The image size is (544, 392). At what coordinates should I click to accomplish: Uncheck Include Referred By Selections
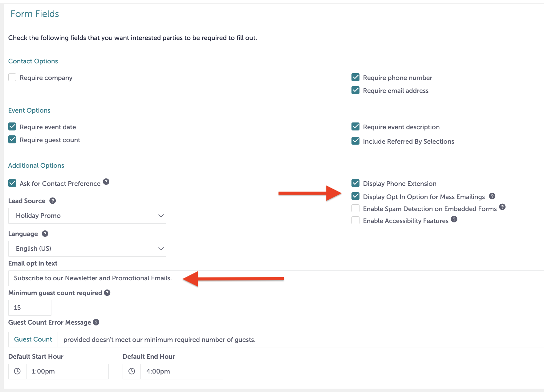pyautogui.click(x=355, y=141)
